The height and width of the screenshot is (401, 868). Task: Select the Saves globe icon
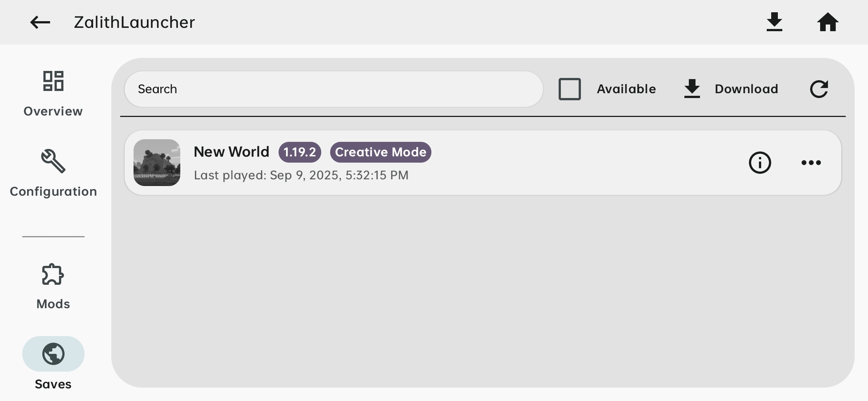53,354
